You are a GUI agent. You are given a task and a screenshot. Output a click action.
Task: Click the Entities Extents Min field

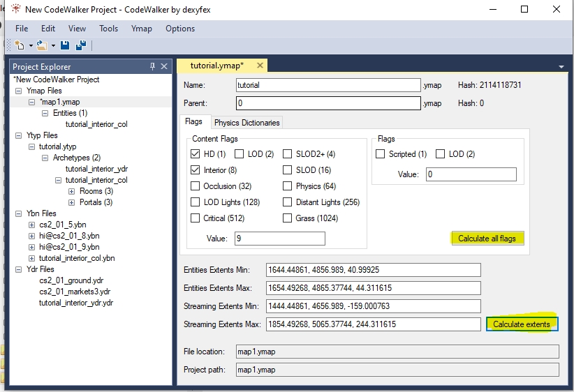373,270
